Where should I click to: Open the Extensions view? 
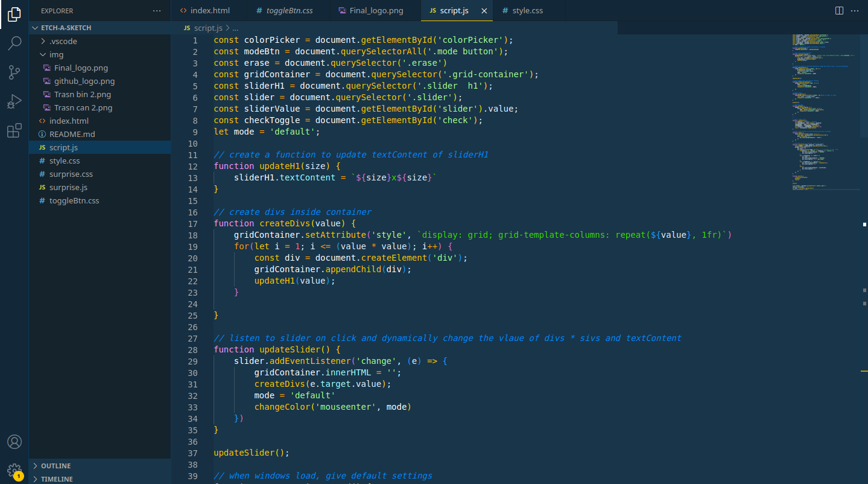[14, 130]
